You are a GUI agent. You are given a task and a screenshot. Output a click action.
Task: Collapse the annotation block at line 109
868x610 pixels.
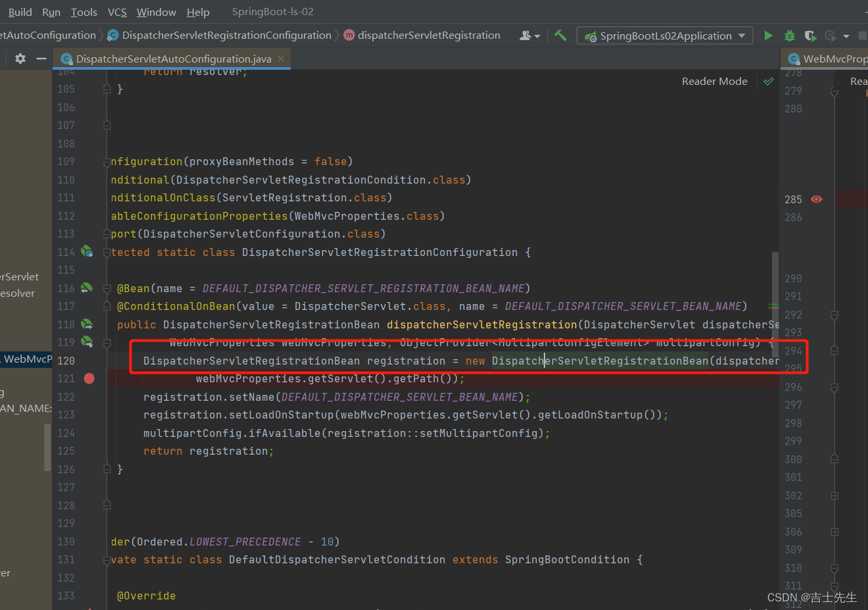[107, 161]
